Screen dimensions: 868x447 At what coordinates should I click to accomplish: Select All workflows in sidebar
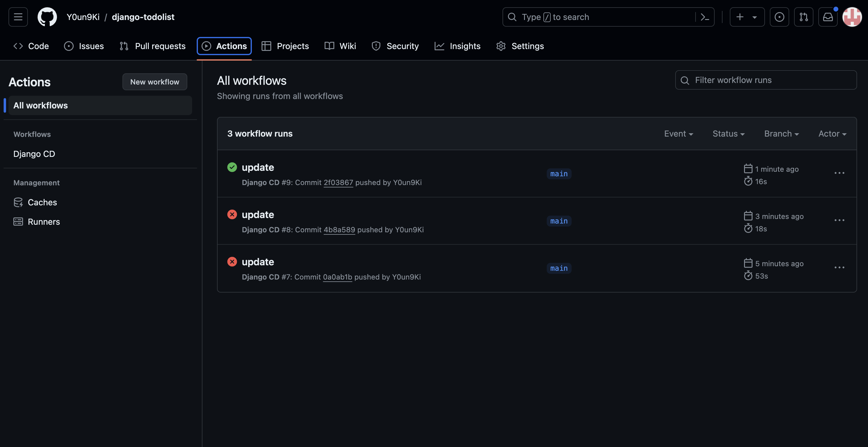click(x=100, y=105)
